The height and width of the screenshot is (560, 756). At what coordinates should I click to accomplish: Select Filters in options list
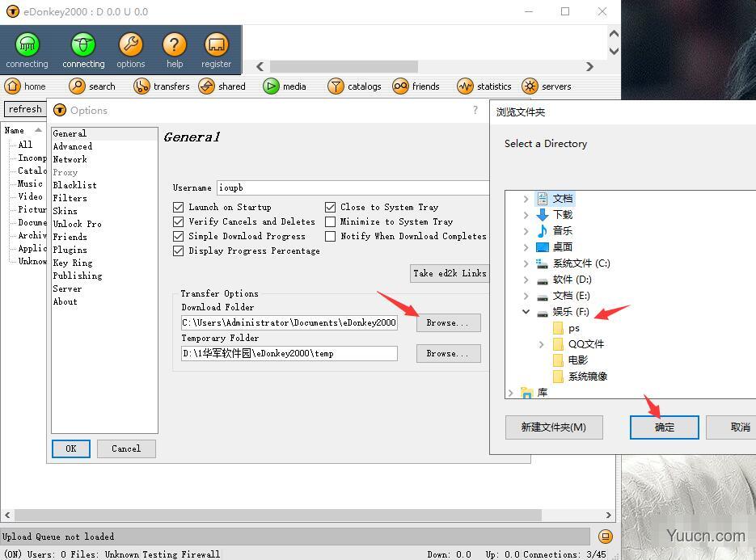click(x=70, y=198)
